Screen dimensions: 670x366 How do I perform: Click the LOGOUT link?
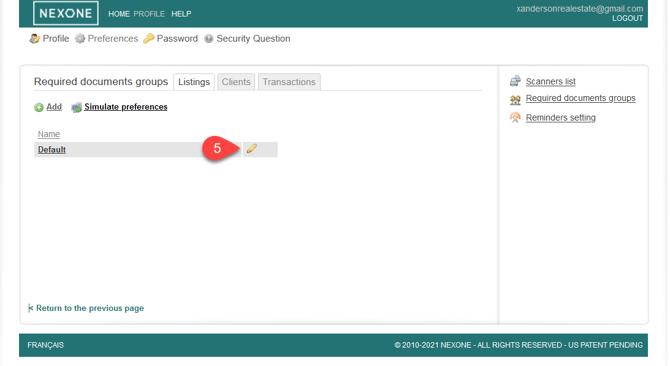(627, 18)
